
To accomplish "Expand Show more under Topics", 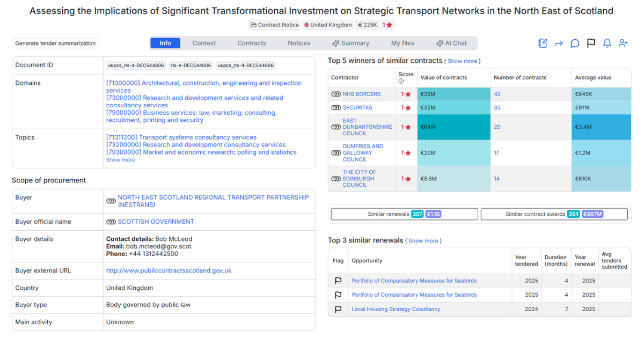I will pos(120,159).
